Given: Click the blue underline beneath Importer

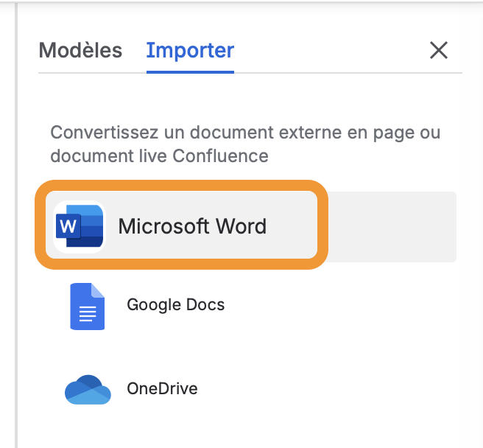Looking at the screenshot, I should click(x=190, y=72).
